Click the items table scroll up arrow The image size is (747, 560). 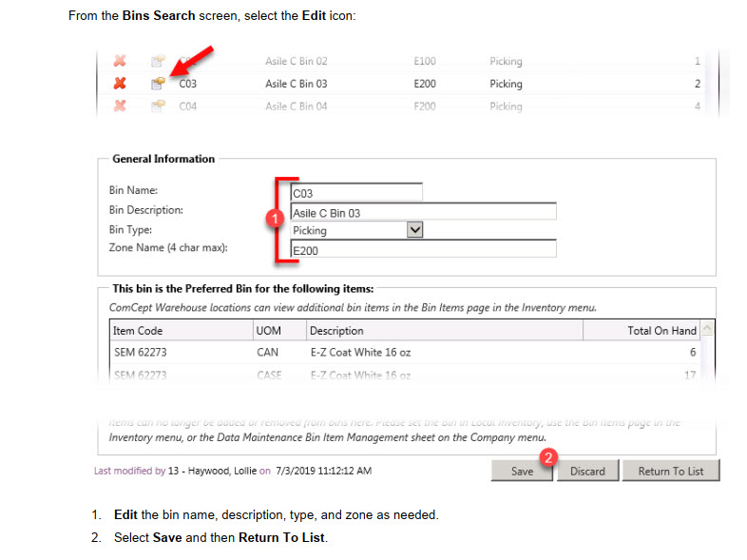(707, 329)
